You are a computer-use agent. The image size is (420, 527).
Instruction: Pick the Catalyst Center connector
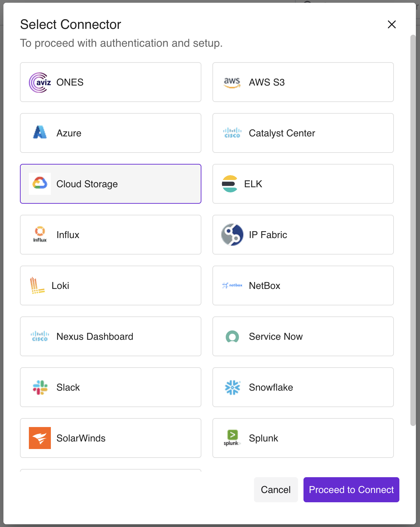tap(303, 133)
